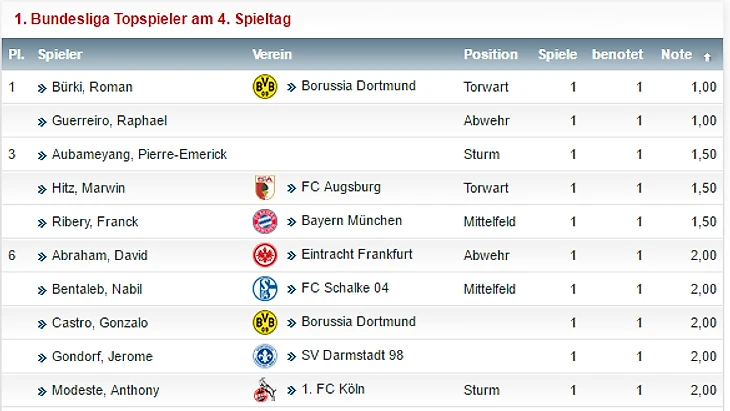Click the SV Darmstadt 98 crest
730x411 pixels.
[x=264, y=357]
